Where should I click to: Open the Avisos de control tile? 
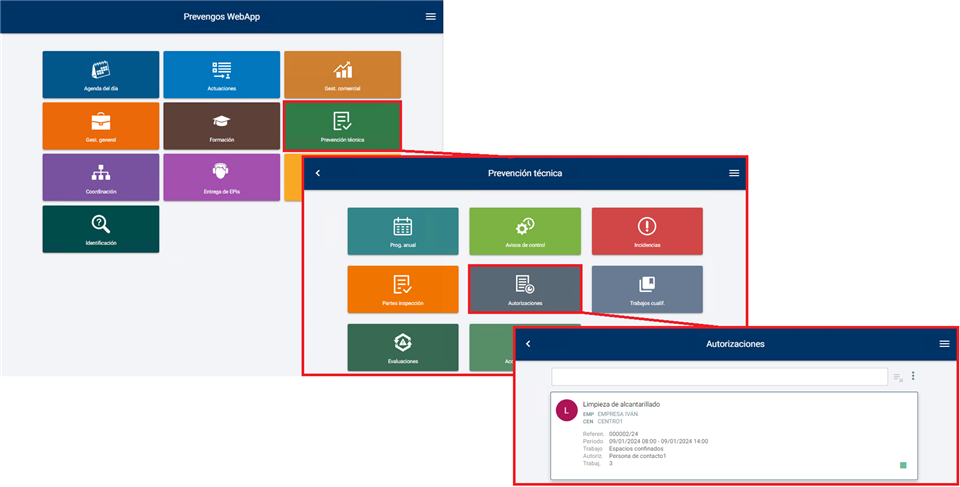tap(525, 231)
